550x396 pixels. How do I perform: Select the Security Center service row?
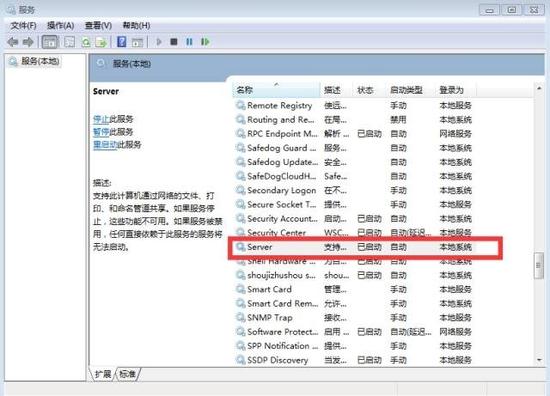pyautogui.click(x=354, y=233)
